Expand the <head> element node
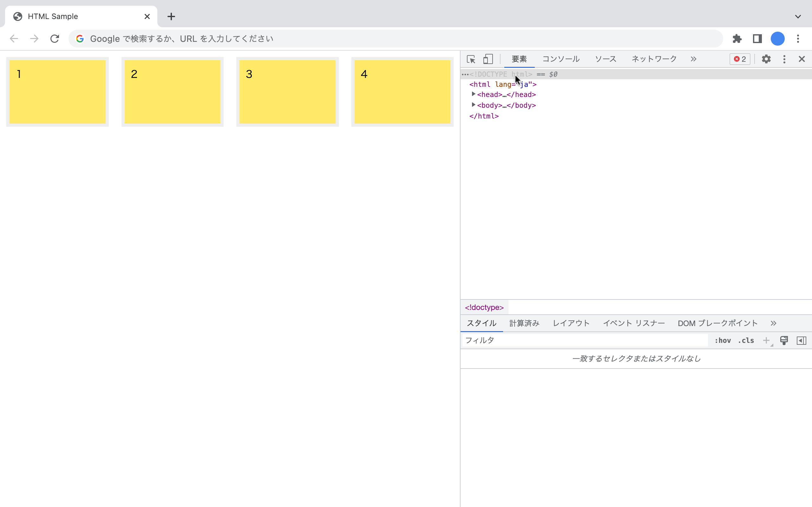The height and width of the screenshot is (507, 812). click(474, 94)
